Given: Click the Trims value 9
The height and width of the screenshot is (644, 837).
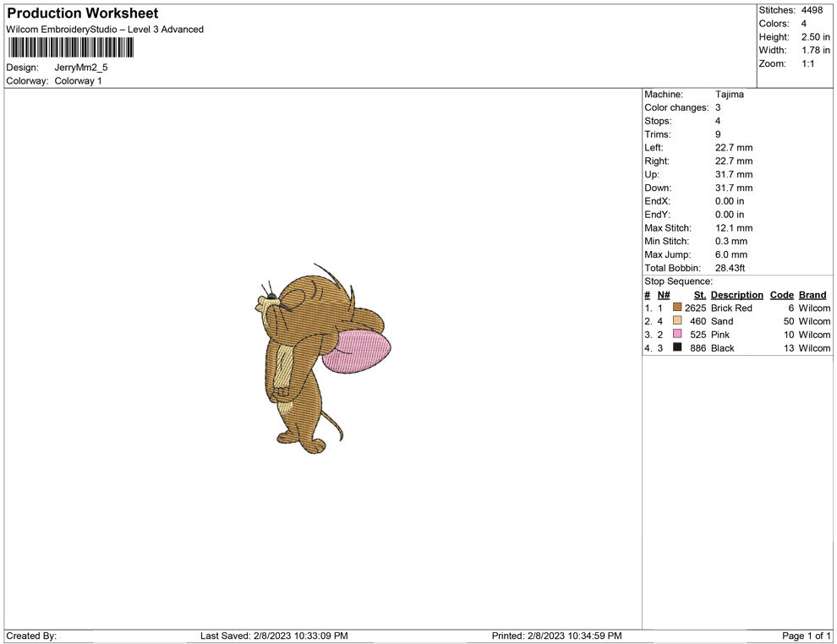Looking at the screenshot, I should [718, 134].
